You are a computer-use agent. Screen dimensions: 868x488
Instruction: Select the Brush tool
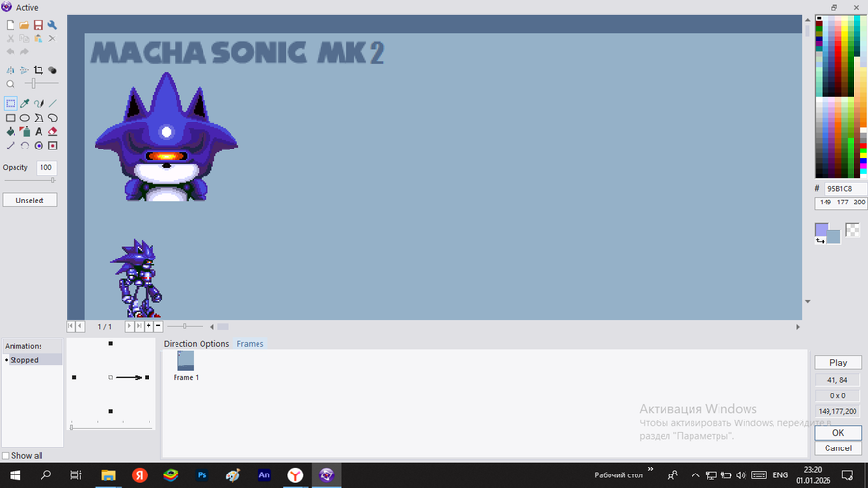[x=39, y=103]
